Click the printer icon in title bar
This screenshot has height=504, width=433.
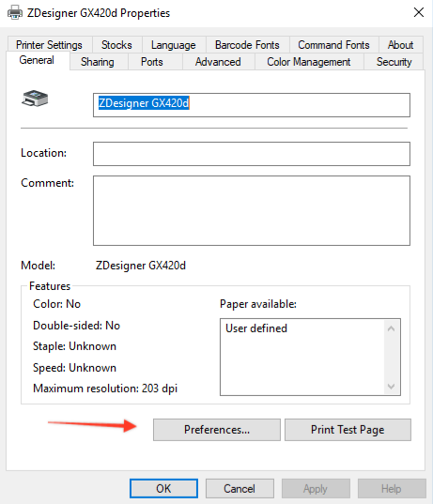click(15, 13)
